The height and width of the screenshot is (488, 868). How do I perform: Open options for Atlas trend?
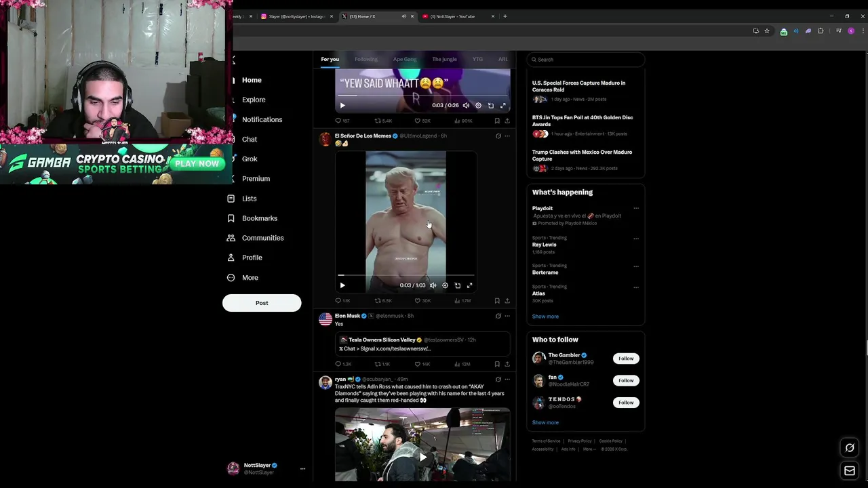(635, 287)
